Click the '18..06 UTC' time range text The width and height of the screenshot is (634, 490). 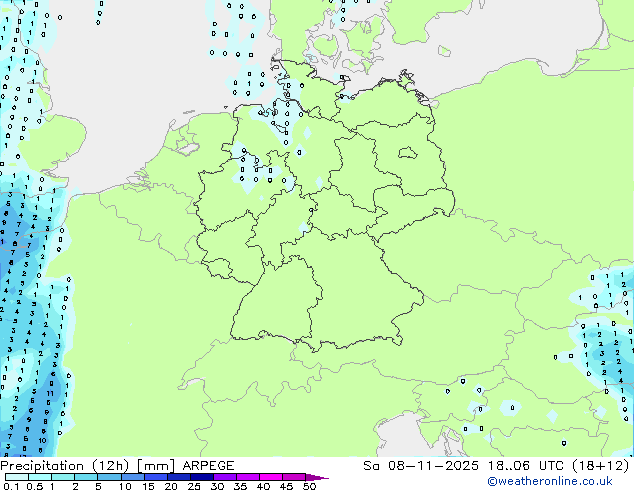pyautogui.click(x=525, y=466)
